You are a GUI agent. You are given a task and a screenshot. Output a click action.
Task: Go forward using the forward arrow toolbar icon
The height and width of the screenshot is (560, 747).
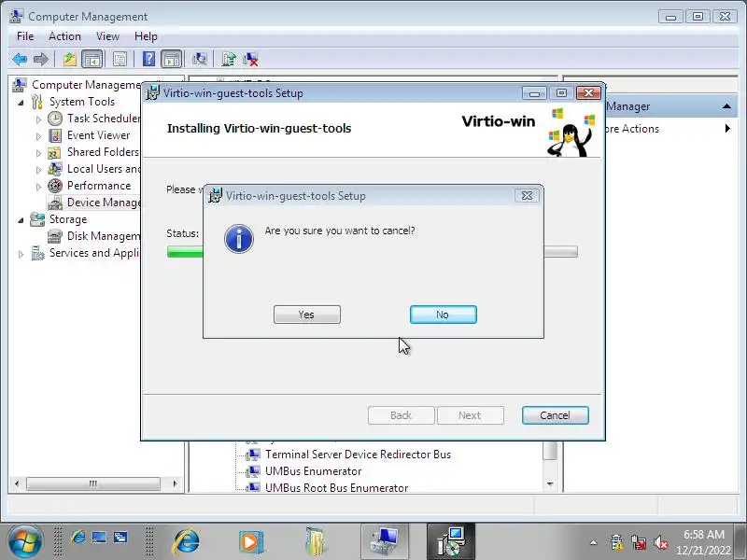tap(41, 60)
